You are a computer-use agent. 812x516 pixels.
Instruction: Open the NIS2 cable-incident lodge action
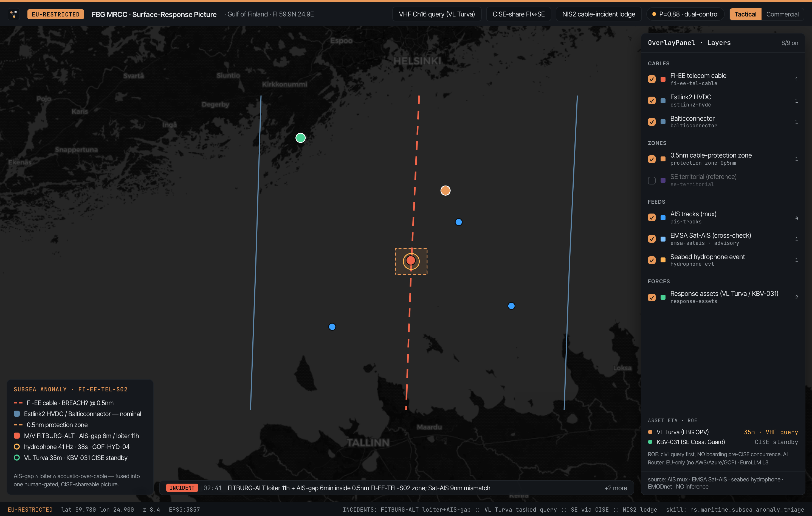[x=599, y=14]
